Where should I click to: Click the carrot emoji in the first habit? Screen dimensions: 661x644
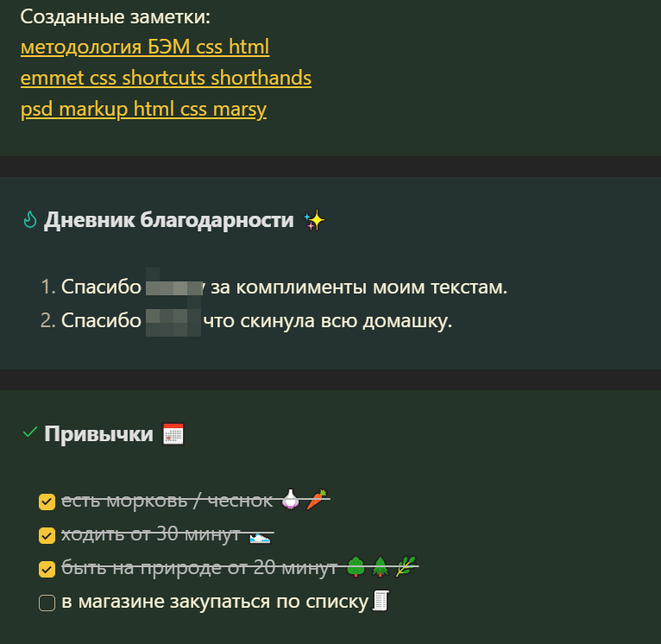coord(317,500)
